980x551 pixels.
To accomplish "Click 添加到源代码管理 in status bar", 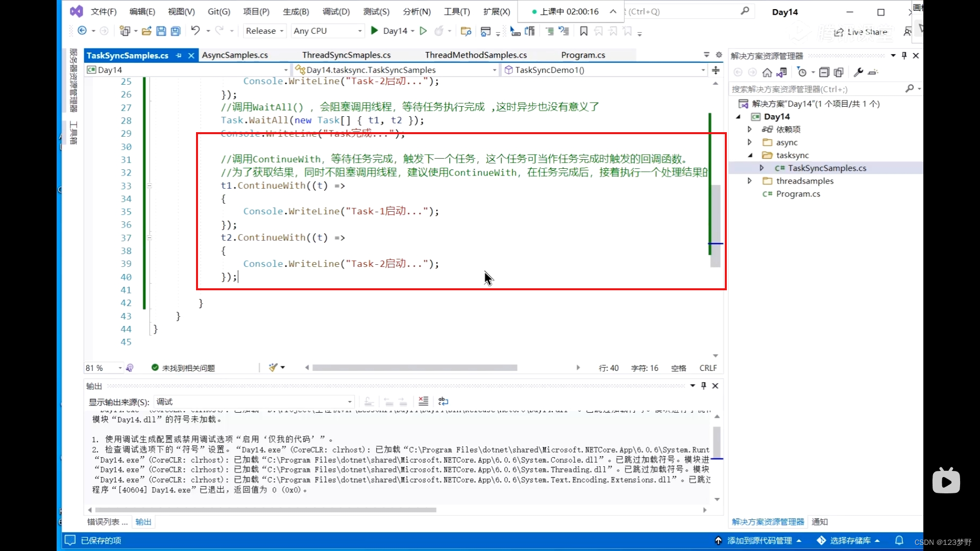I will tap(759, 540).
